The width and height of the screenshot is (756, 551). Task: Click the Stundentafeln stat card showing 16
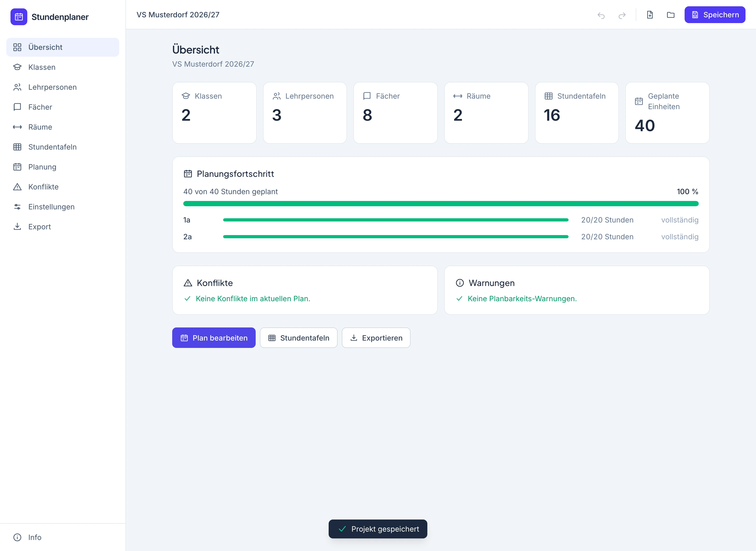pos(577,113)
